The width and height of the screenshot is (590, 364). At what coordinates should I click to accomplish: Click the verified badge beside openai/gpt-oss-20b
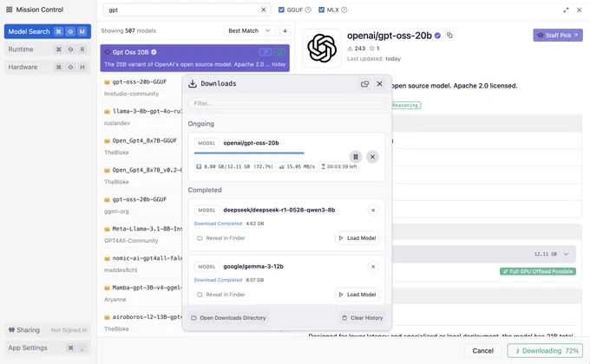click(437, 36)
